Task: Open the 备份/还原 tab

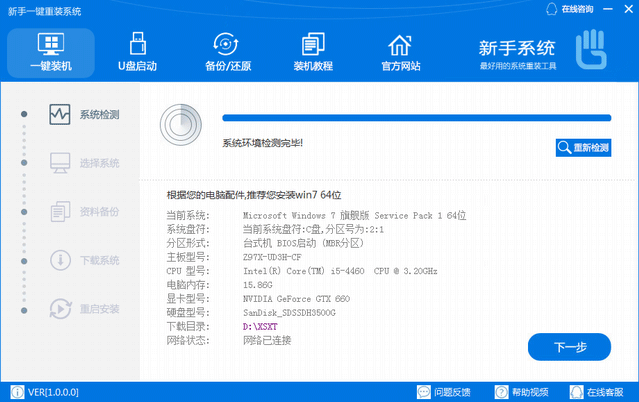Action: coord(228,53)
